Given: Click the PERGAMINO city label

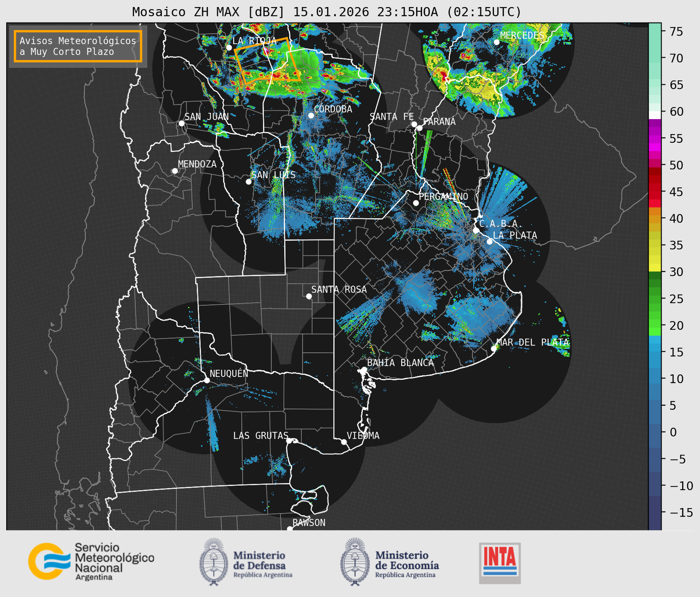Looking at the screenshot, I should [443, 196].
